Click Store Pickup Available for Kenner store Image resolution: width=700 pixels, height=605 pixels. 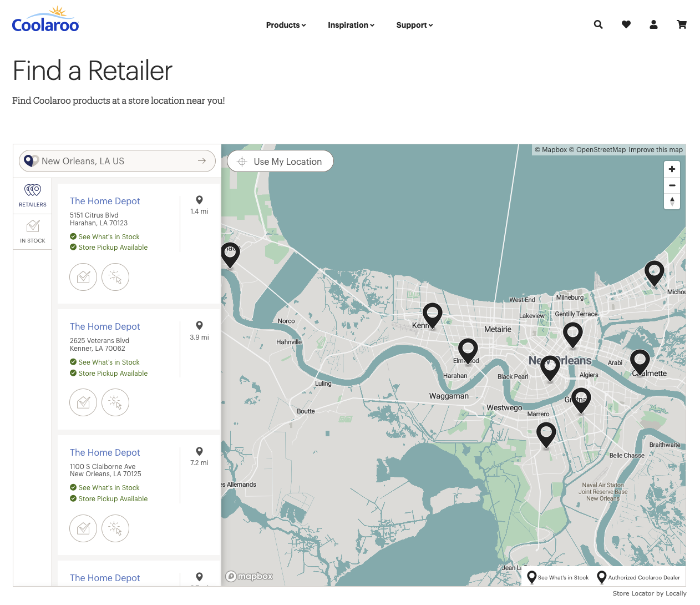(109, 374)
